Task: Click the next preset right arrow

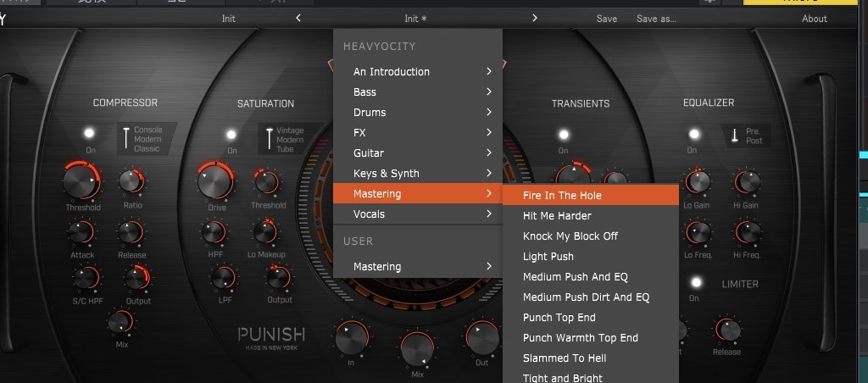Action: (x=535, y=18)
